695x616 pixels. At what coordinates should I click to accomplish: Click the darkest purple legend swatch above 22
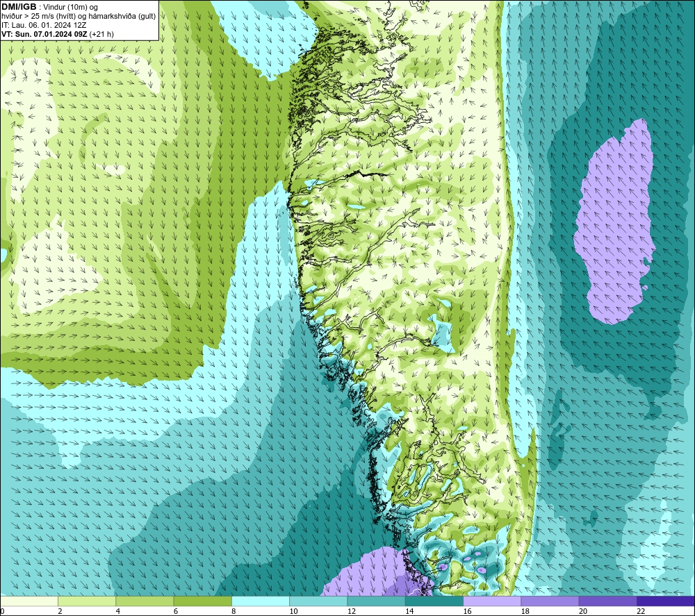666,601
